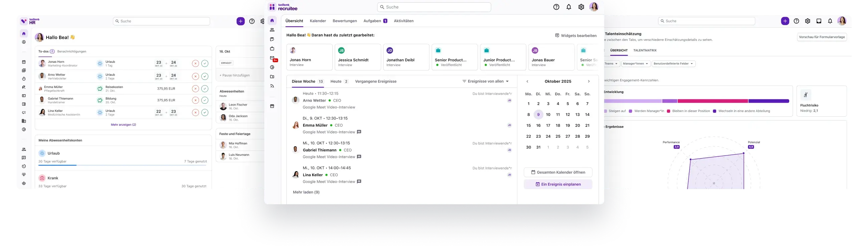
Task: Open the home icon in Recruitee sidebar
Action: [272, 21]
